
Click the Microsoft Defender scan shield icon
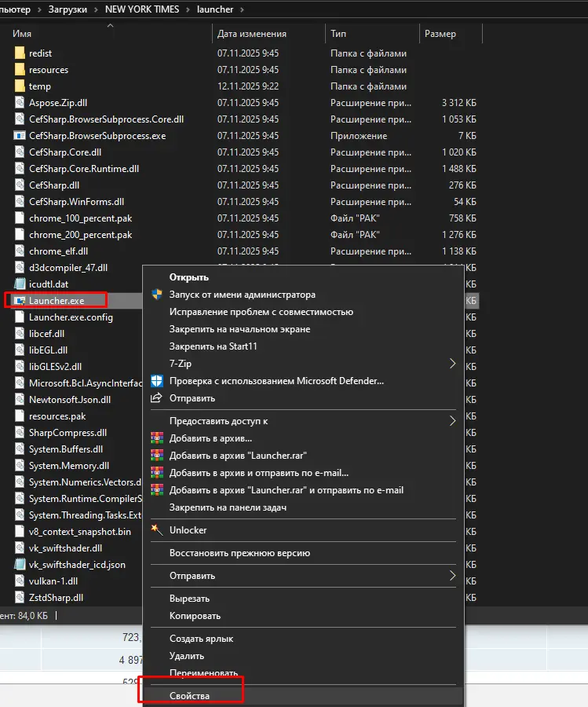(156, 381)
